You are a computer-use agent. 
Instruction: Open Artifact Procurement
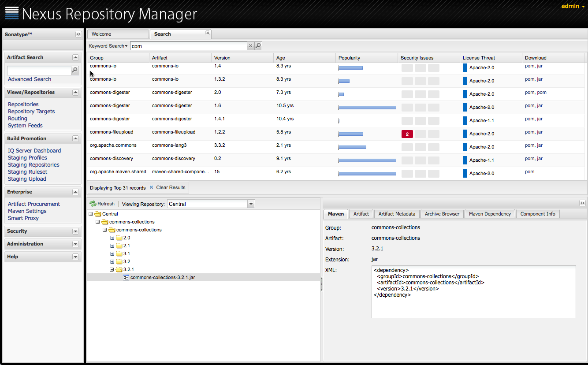click(34, 204)
